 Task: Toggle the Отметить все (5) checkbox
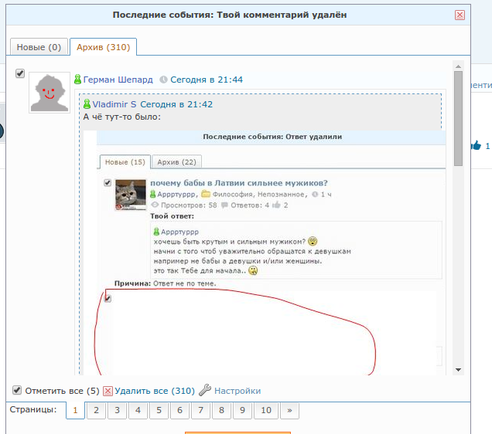pos(17,390)
